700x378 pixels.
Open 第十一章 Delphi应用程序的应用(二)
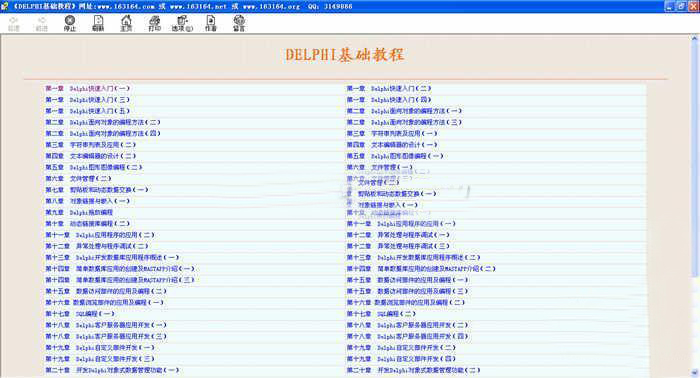[x=100, y=235]
